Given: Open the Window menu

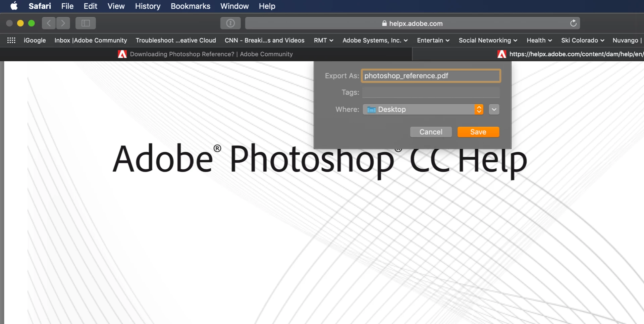Looking at the screenshot, I should tap(234, 6).
